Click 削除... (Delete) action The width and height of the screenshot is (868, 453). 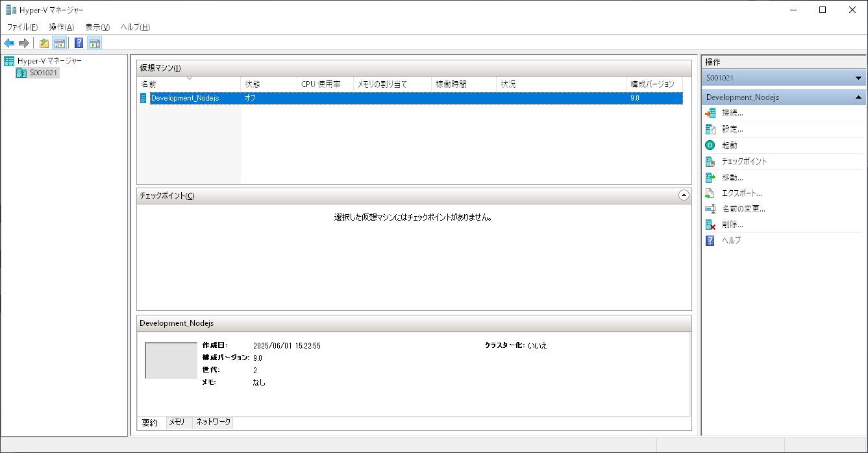732,225
